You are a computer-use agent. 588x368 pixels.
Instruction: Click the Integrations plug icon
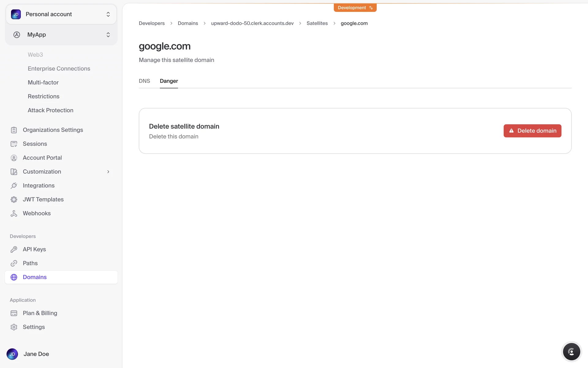coord(14,186)
